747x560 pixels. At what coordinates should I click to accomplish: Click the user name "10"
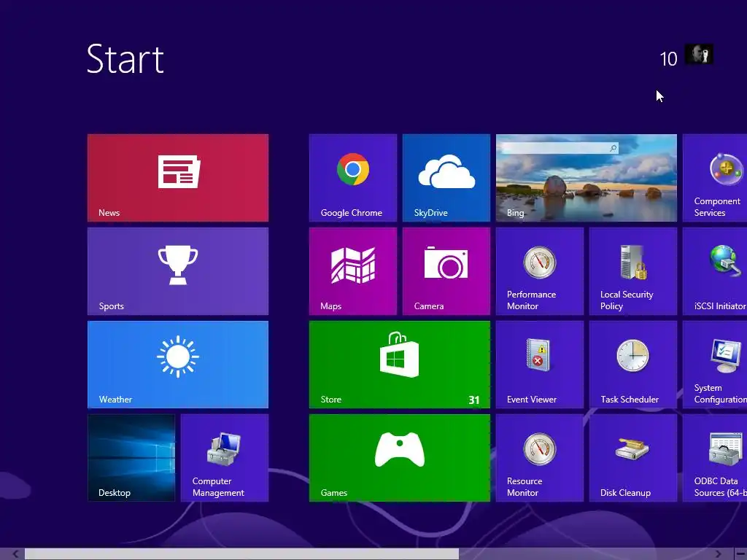coord(668,59)
